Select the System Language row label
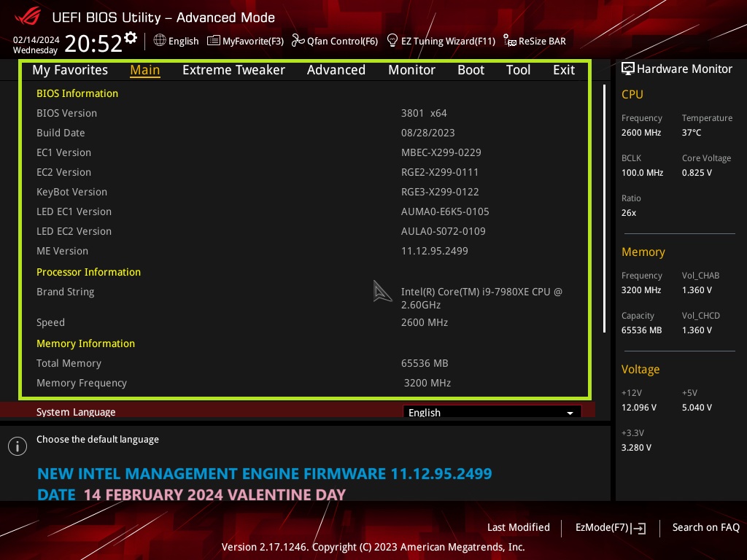The height and width of the screenshot is (560, 747). (x=76, y=412)
